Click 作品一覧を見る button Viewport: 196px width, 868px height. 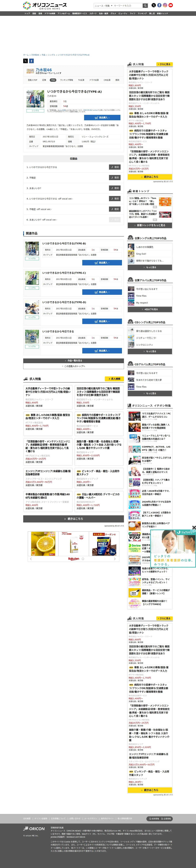coord(74,361)
